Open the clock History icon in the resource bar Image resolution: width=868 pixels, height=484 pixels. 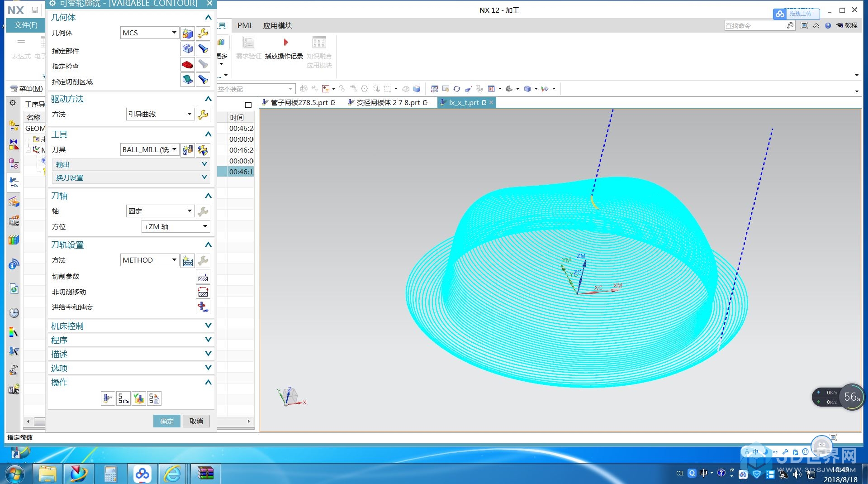coord(14,313)
